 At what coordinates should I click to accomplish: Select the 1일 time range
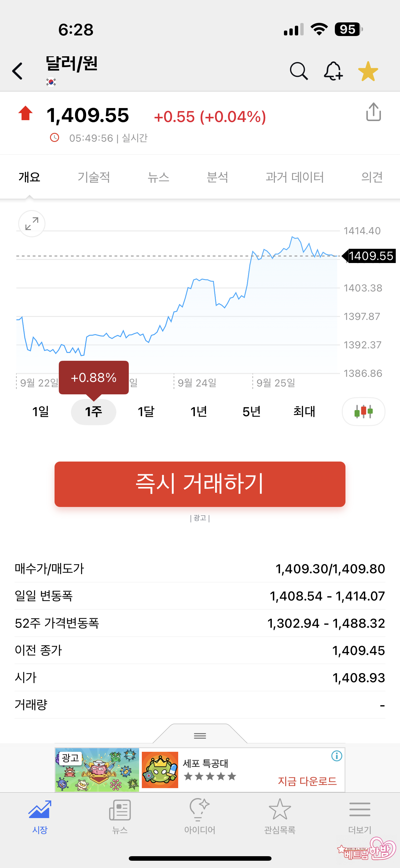(x=41, y=411)
